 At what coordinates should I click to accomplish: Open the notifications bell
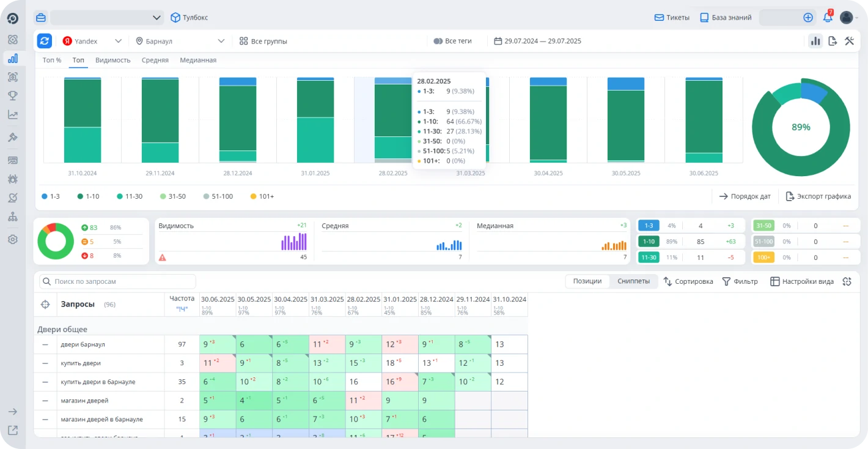(x=828, y=18)
